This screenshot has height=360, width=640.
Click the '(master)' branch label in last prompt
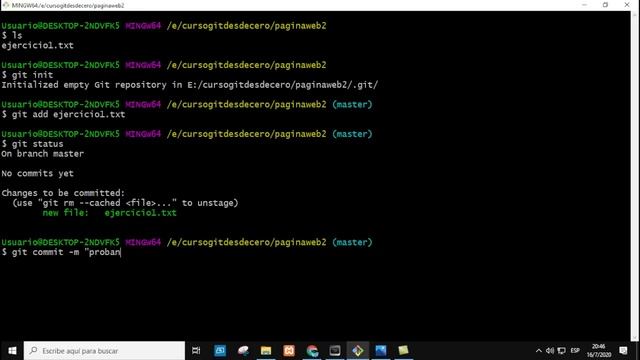click(352, 242)
